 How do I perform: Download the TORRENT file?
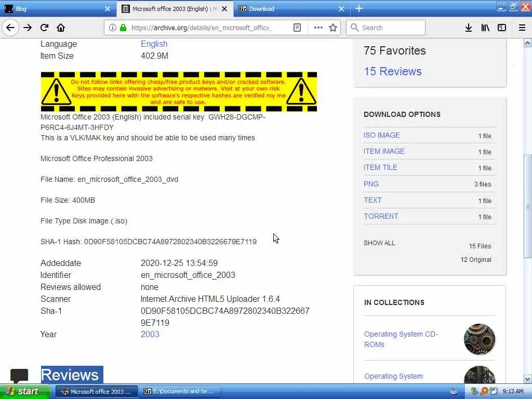point(381,216)
